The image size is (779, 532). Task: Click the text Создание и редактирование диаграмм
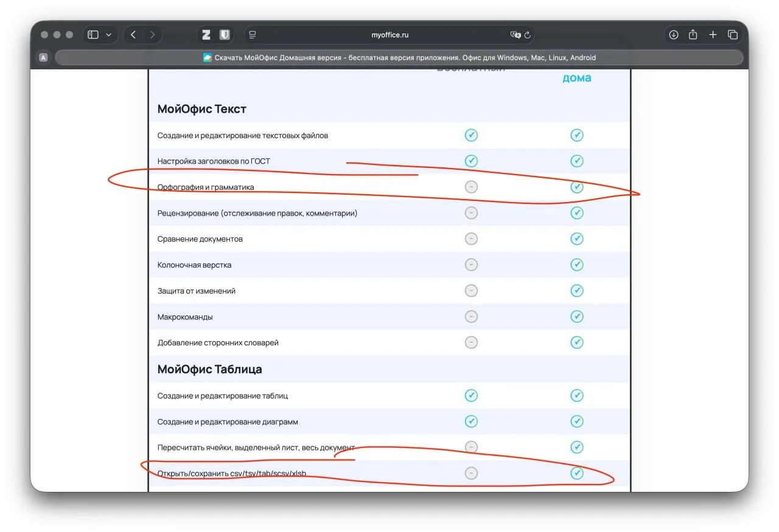(228, 422)
